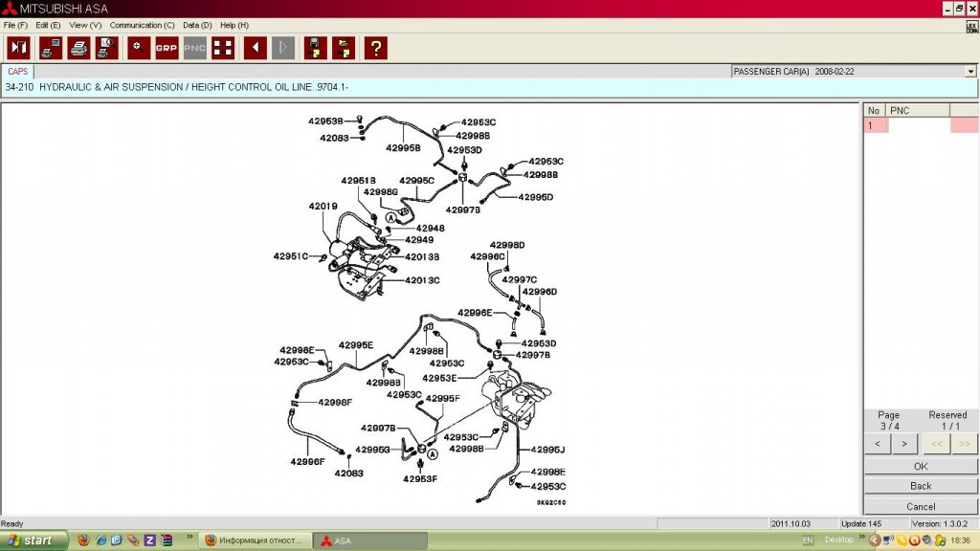Click part number 42949 in diagram
The width and height of the screenshot is (980, 551).
[x=419, y=240]
